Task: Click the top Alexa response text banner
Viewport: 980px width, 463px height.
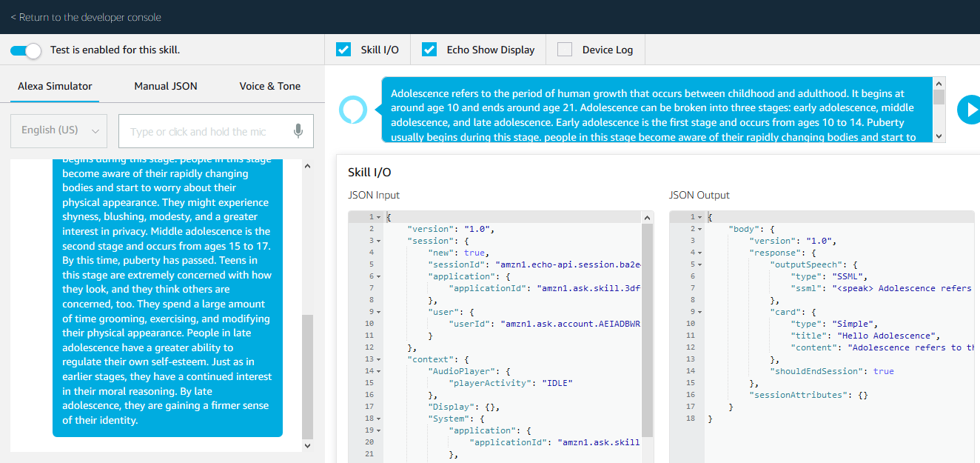Action: pyautogui.click(x=658, y=110)
